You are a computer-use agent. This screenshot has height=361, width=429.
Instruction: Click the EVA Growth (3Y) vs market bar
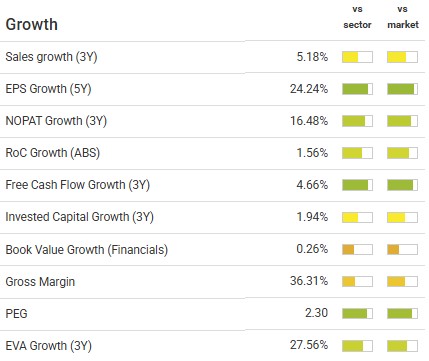pos(402,346)
